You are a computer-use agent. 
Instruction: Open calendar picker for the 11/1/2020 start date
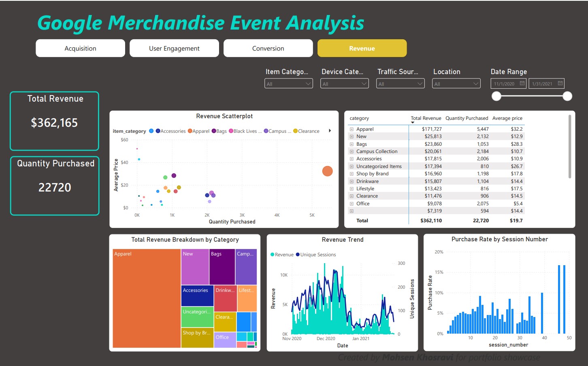[522, 83]
